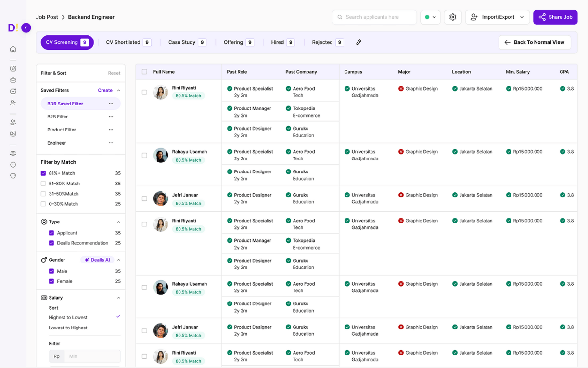This screenshot has height=368, width=588.
Task: Open the three-dot menu for BDR Saved Filter
Action: pyautogui.click(x=111, y=104)
